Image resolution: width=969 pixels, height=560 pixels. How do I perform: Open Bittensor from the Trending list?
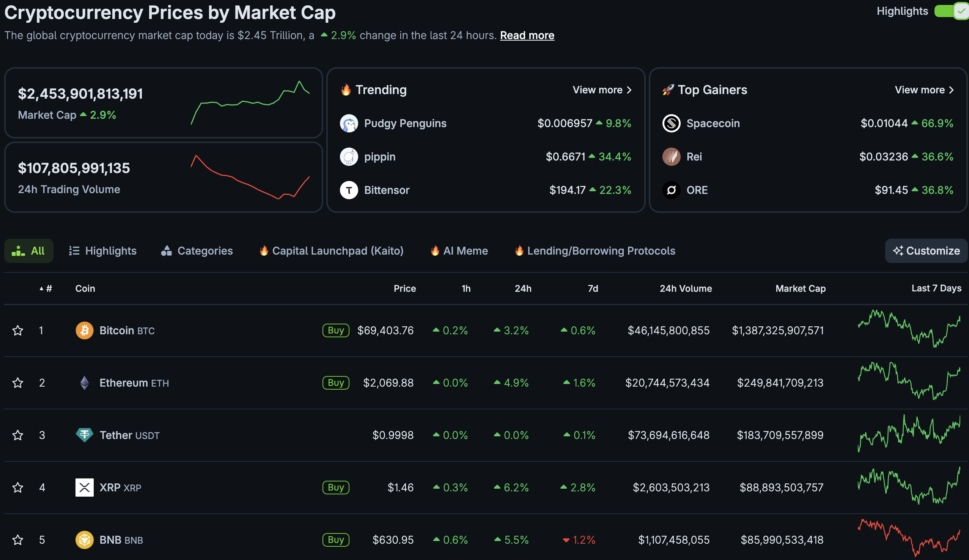(387, 190)
